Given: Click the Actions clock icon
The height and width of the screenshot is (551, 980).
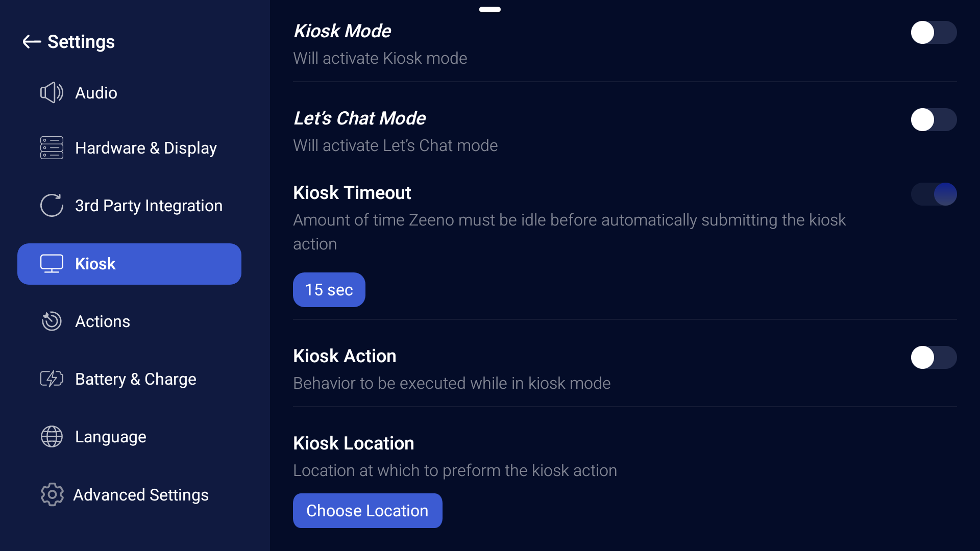Looking at the screenshot, I should pyautogui.click(x=52, y=321).
